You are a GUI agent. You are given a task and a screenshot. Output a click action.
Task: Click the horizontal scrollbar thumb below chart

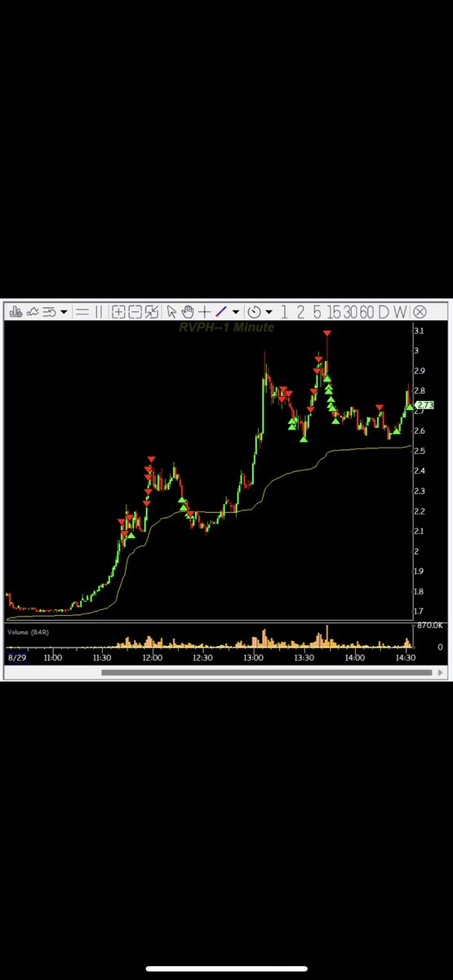266,673
